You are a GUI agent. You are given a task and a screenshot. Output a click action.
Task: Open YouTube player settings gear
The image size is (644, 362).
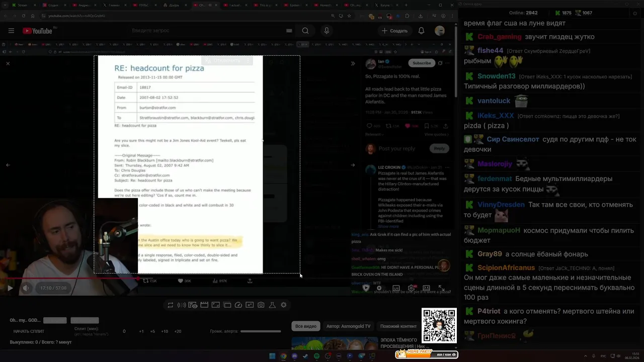(x=411, y=288)
